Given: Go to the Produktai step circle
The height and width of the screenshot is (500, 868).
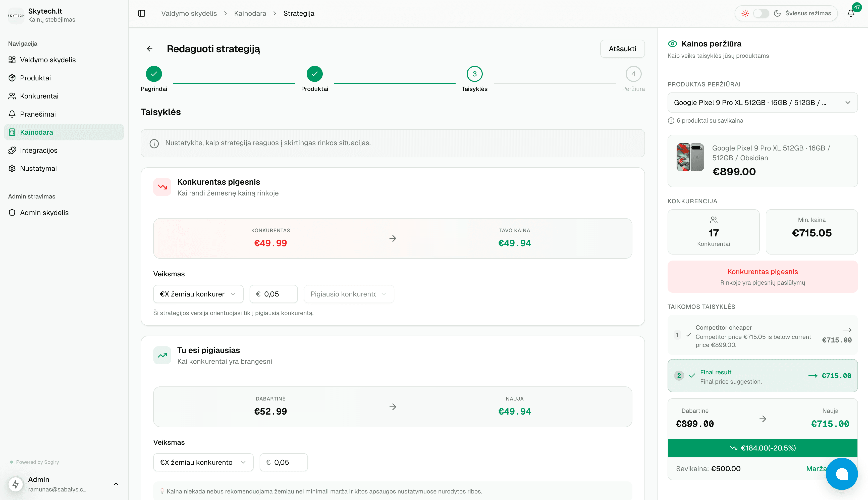Looking at the screenshot, I should click(314, 74).
